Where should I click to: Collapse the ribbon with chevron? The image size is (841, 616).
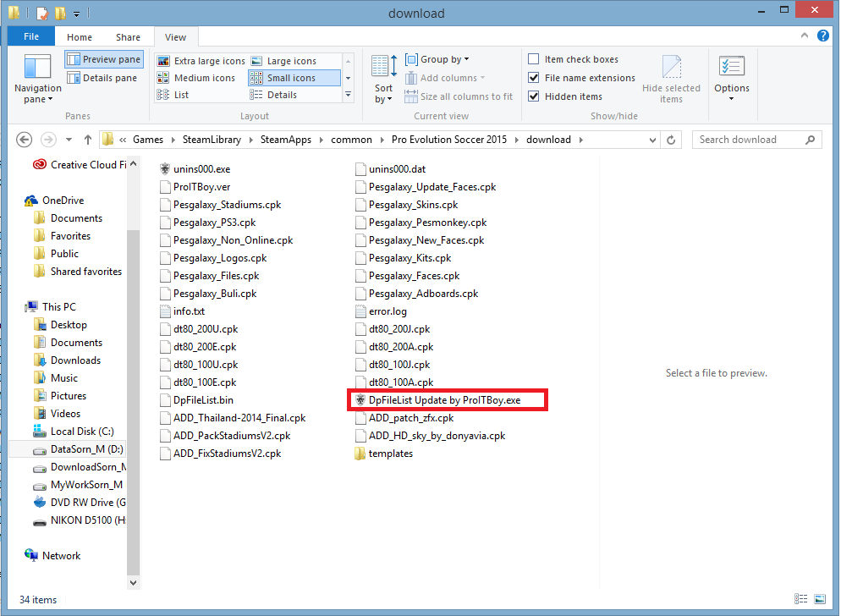pos(805,36)
